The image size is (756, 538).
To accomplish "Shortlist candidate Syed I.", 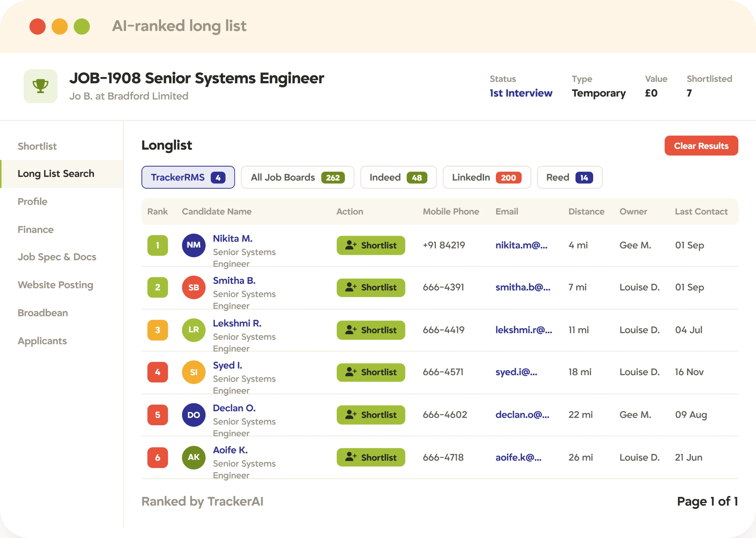I will point(371,372).
